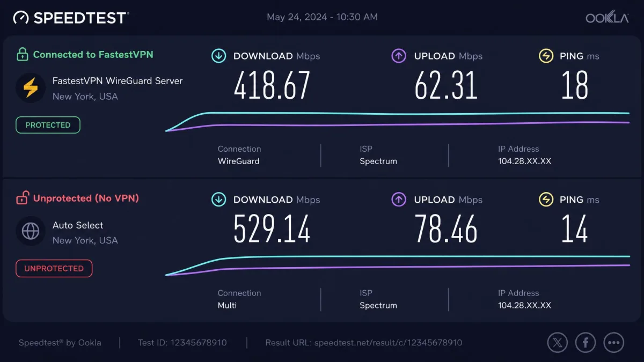Click the speed graph in the VPN panel

coord(397,122)
